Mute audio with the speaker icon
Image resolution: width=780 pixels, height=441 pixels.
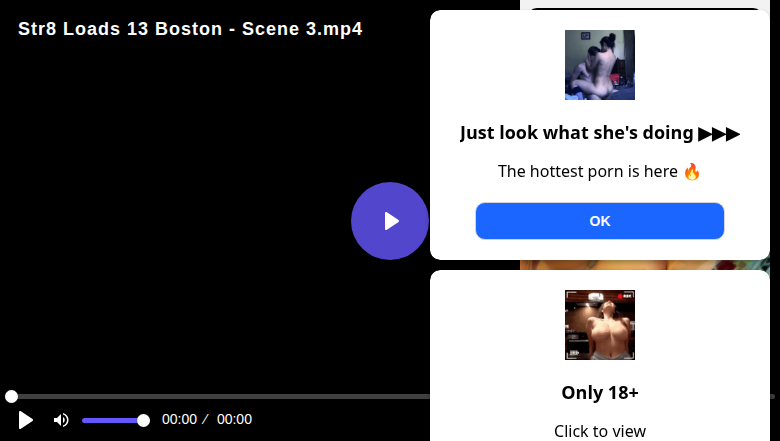[61, 420]
